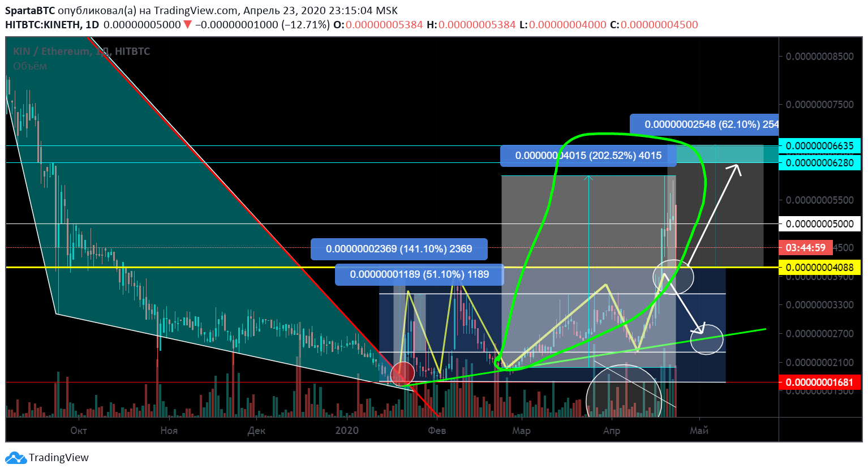Click the red 03:44:59 countdown label
Viewport: 868px width, 473px height.
coord(806,248)
